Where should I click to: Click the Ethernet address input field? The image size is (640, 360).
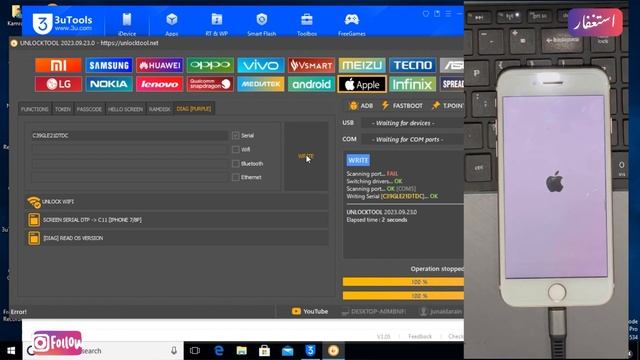pyautogui.click(x=129, y=177)
